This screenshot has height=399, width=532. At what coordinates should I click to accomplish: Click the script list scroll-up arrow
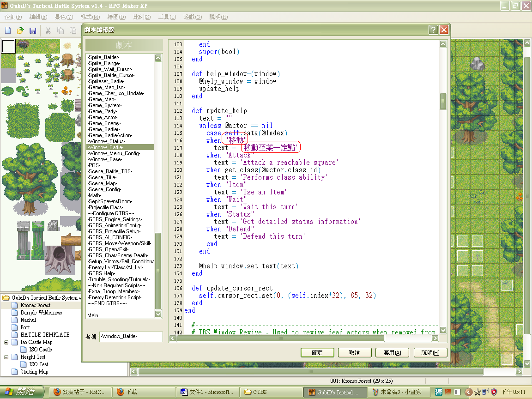pos(158,58)
